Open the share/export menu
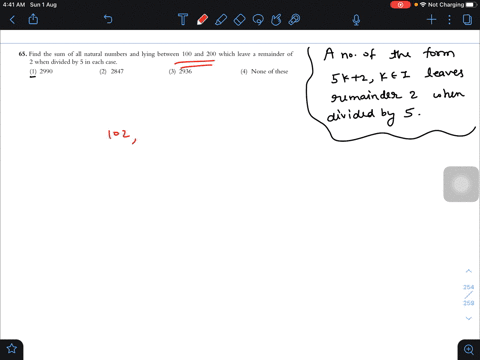 (33, 19)
